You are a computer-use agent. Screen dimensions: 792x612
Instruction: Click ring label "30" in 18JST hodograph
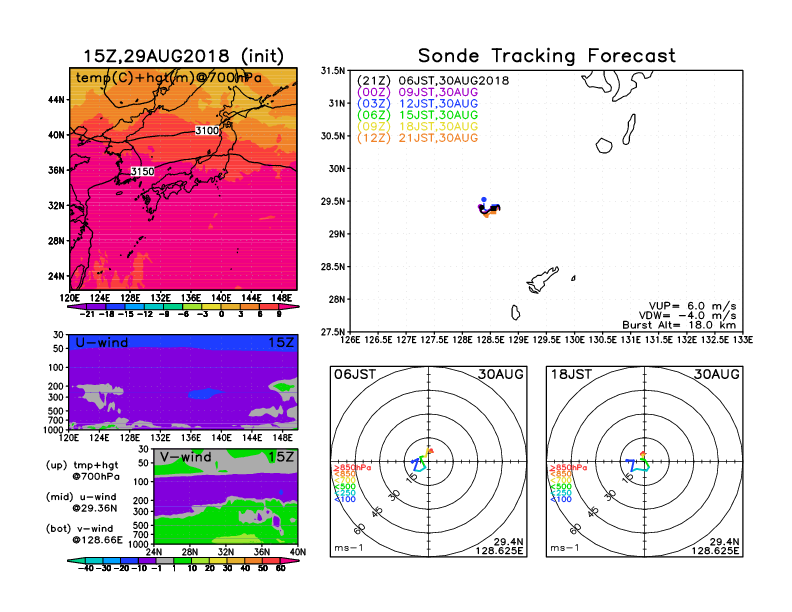click(x=610, y=495)
